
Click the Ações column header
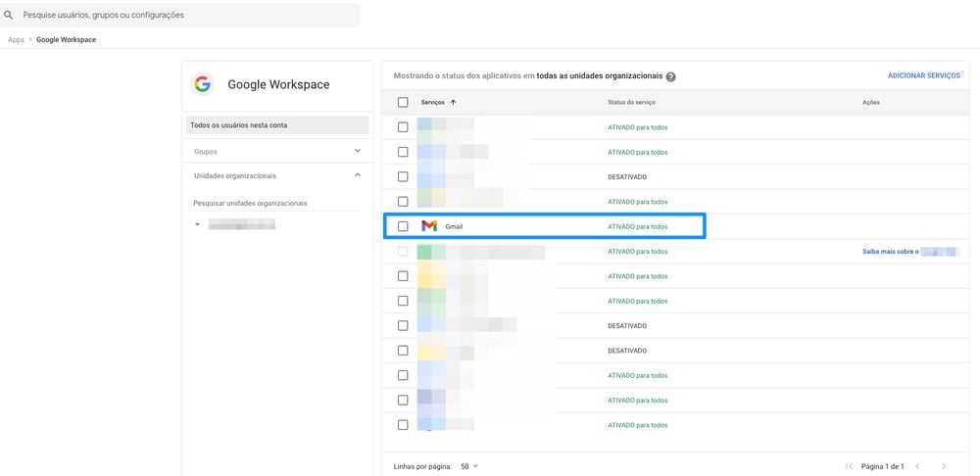point(870,103)
